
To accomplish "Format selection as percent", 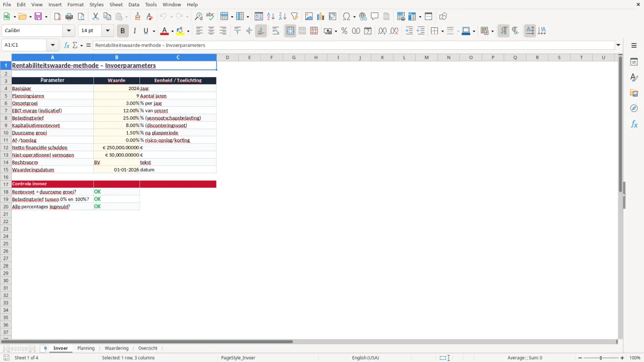I will click(344, 31).
